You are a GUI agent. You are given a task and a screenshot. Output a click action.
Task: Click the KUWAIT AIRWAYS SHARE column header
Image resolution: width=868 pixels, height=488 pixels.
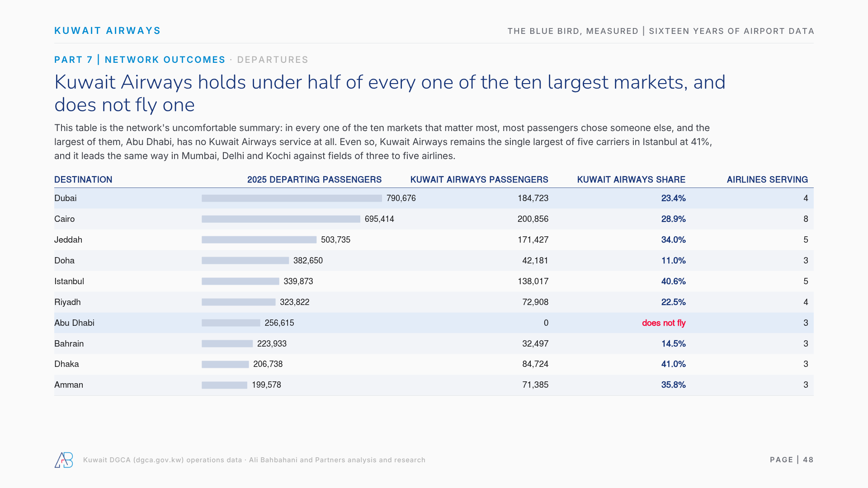(x=631, y=180)
